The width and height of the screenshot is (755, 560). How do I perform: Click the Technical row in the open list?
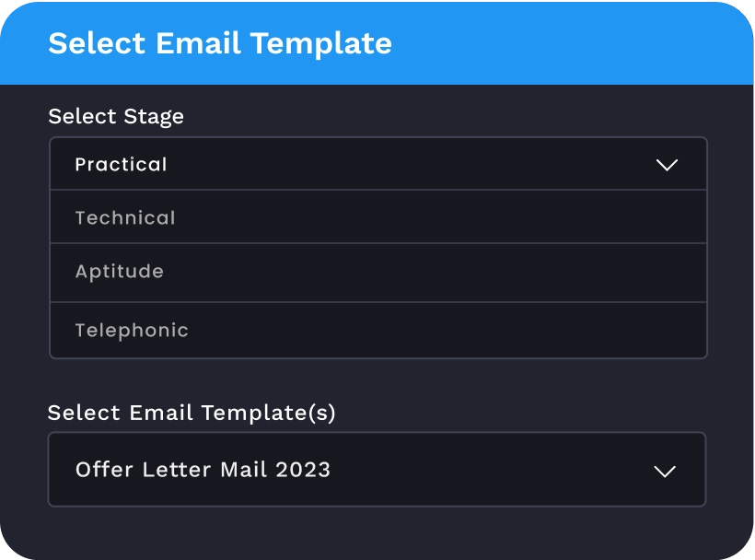pyautogui.click(x=377, y=218)
